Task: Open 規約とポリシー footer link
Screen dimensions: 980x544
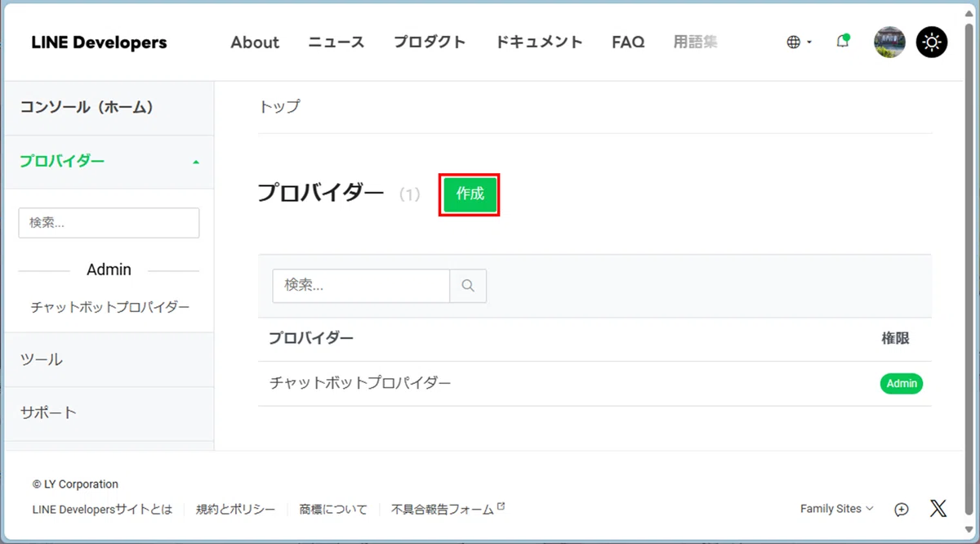Action: 236,509
